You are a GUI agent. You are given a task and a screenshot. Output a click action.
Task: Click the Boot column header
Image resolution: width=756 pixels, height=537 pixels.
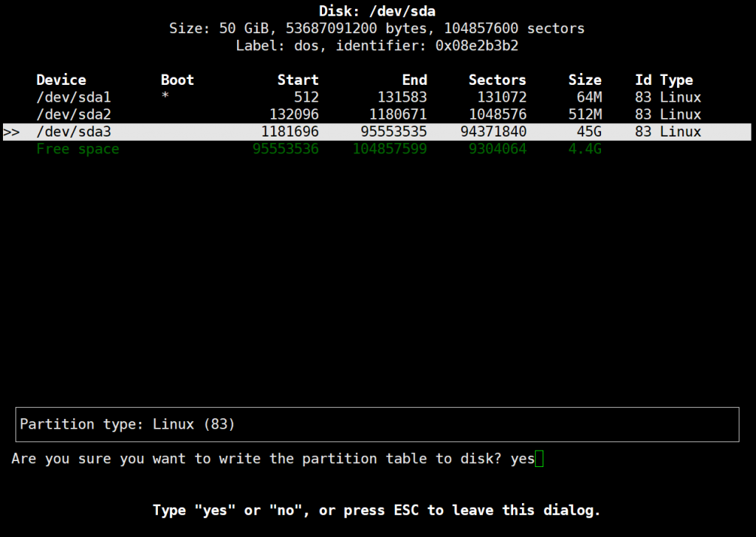[x=177, y=80]
